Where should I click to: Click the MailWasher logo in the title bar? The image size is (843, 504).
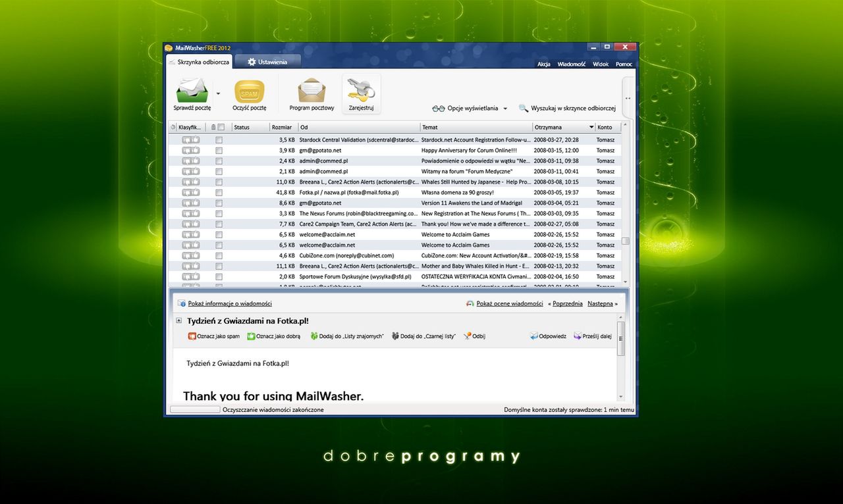point(169,48)
